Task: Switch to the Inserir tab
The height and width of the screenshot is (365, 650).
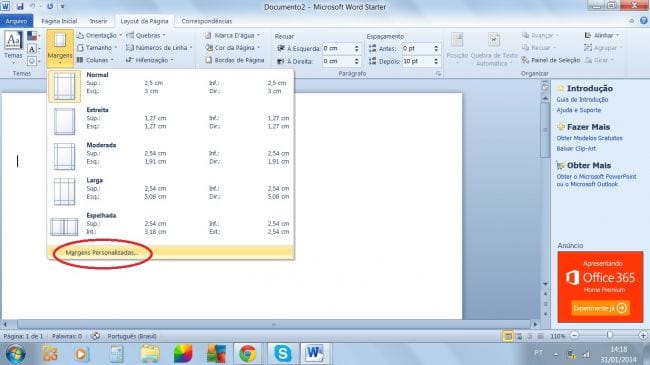Action: [x=99, y=21]
